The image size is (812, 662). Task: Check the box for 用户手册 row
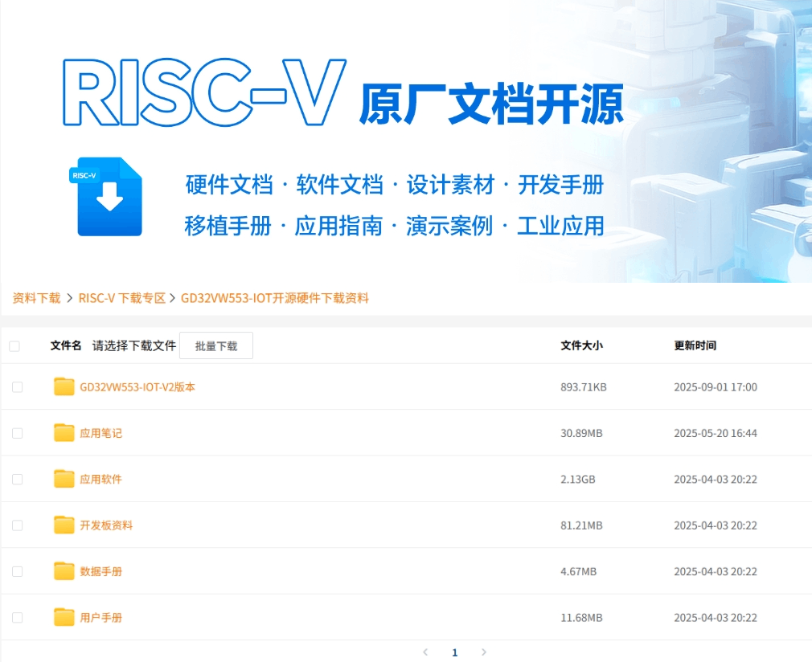[x=18, y=618]
